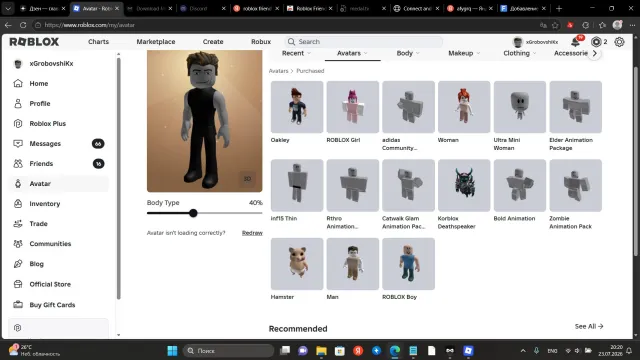Click the Purchased breadcrumb
The image size is (640, 360).
310,71
